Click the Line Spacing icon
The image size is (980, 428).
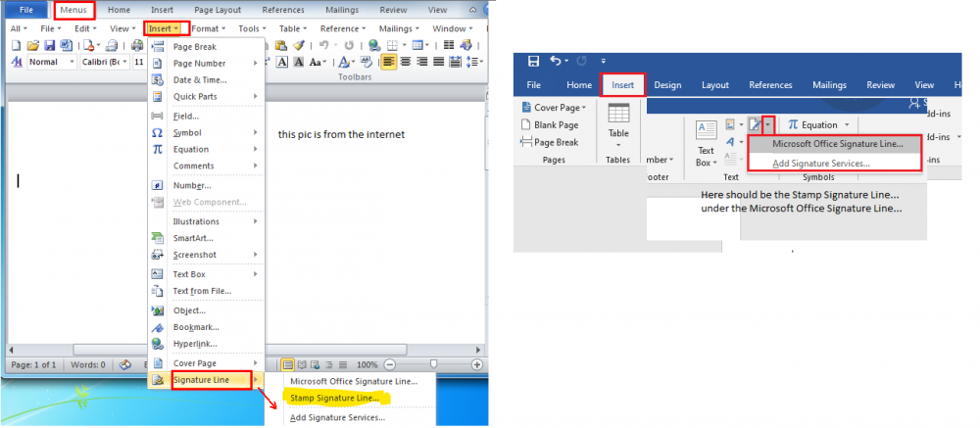(472, 62)
